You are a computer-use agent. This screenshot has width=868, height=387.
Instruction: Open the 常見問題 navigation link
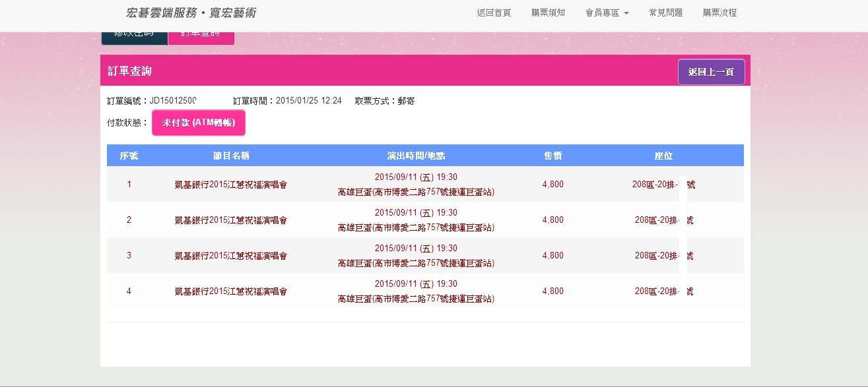pos(665,13)
